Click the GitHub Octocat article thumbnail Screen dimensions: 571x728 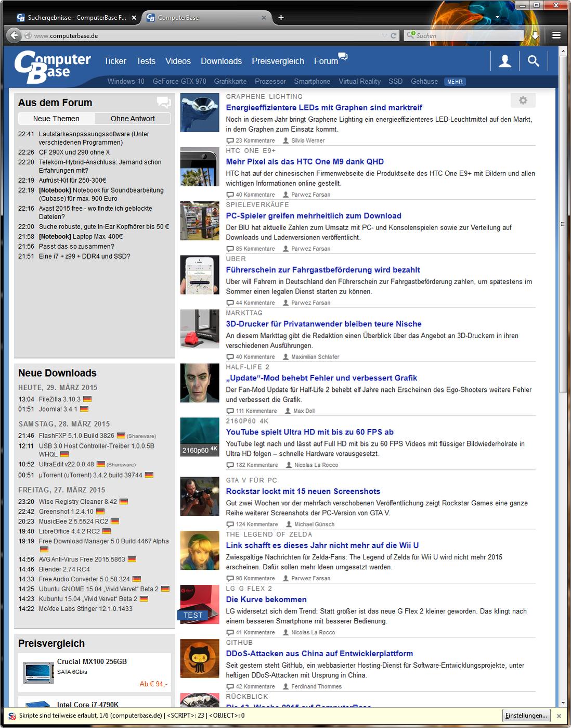(x=200, y=658)
